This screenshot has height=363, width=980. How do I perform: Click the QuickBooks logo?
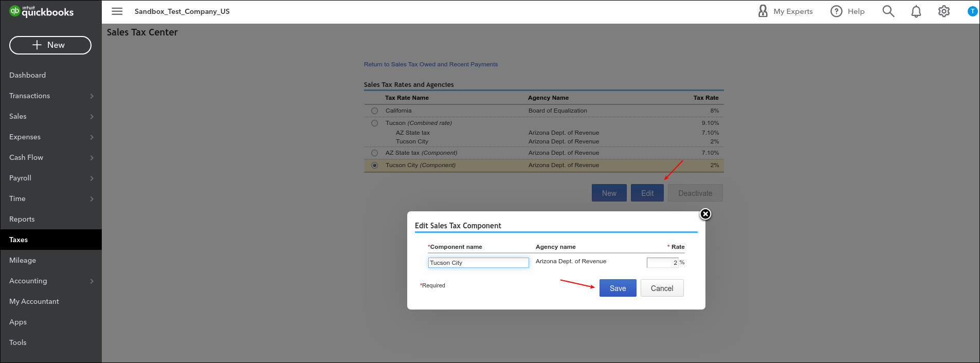click(42, 11)
